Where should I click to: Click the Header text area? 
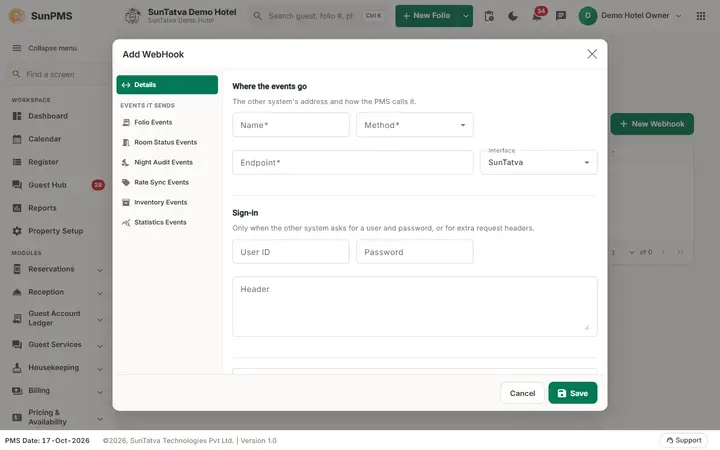coord(415,306)
